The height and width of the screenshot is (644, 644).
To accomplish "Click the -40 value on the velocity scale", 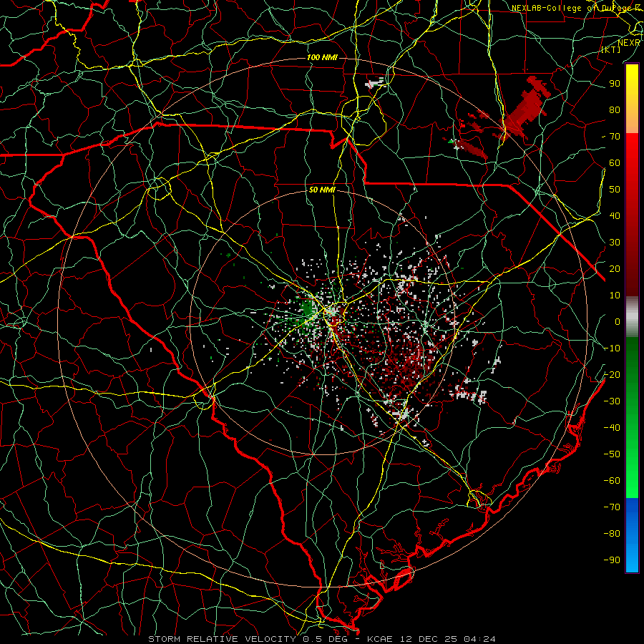I will pos(612,428).
